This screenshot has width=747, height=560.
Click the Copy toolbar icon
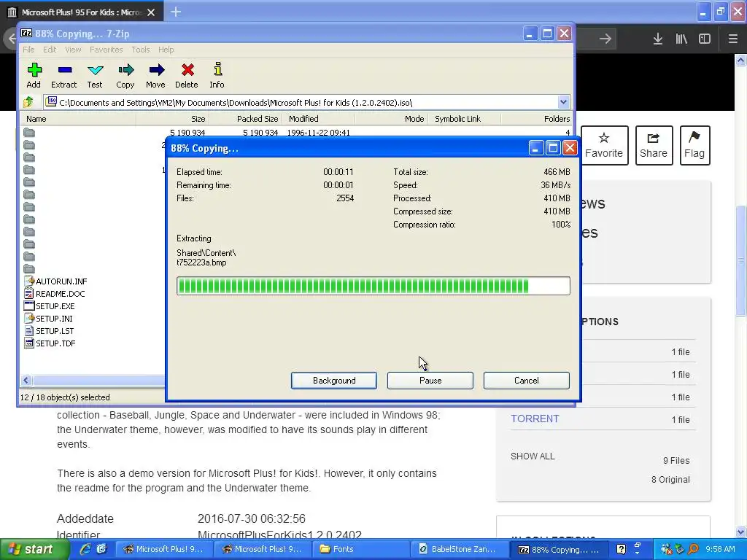click(125, 75)
